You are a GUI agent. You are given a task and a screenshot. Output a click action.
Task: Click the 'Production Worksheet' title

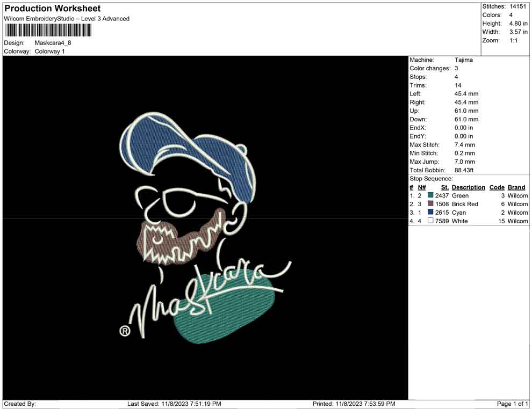coord(53,8)
